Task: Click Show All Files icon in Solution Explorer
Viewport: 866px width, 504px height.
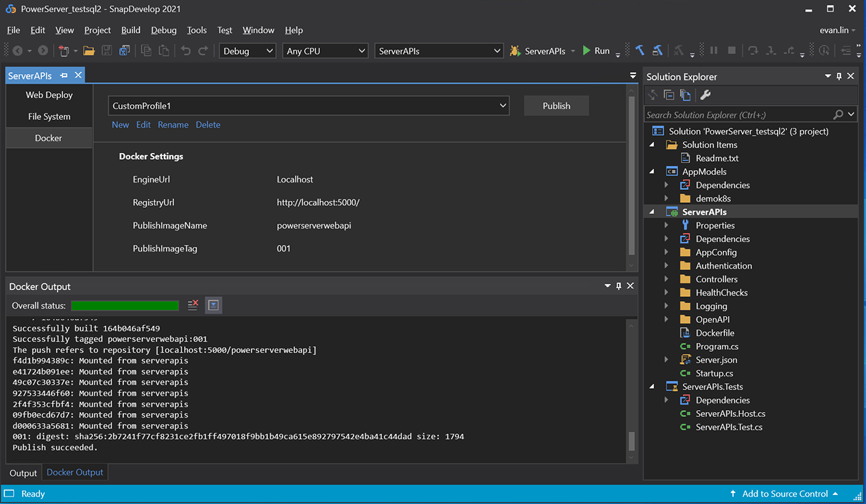Action: point(685,95)
